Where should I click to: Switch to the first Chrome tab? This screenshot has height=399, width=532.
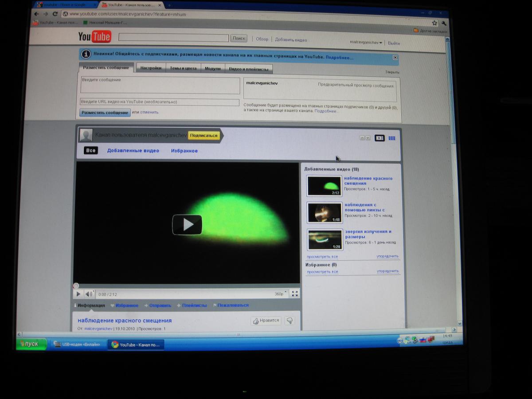(65, 5)
